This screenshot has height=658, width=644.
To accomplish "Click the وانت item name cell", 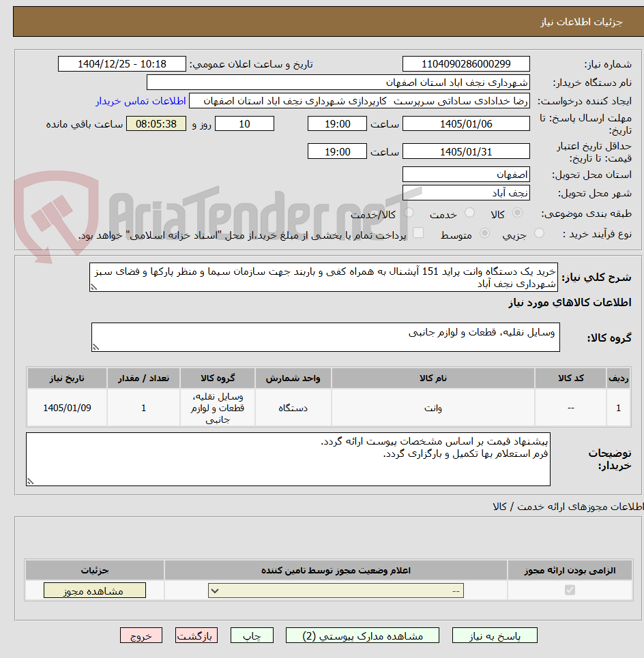I will (x=433, y=408).
